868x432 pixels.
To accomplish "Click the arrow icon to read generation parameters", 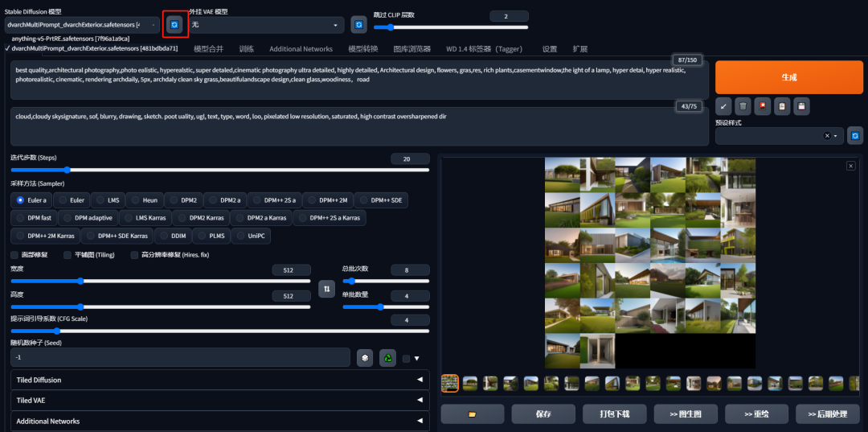I will pyautogui.click(x=724, y=106).
